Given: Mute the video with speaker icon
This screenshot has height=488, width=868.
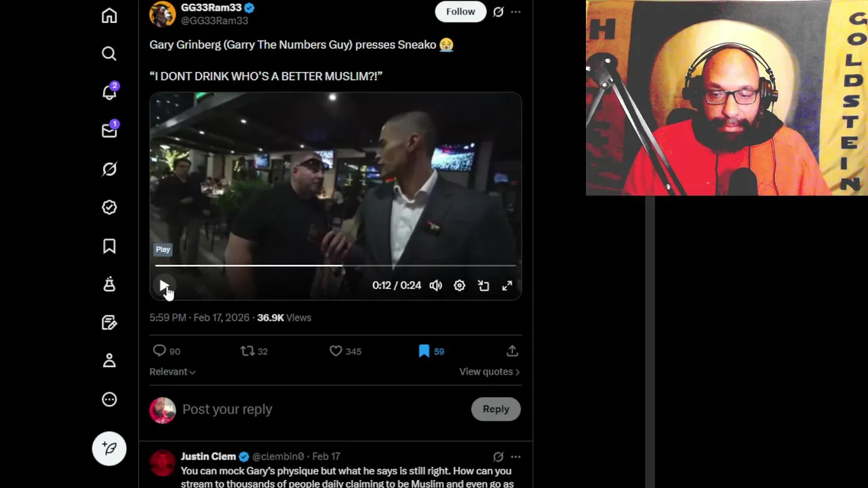Looking at the screenshot, I should (435, 285).
